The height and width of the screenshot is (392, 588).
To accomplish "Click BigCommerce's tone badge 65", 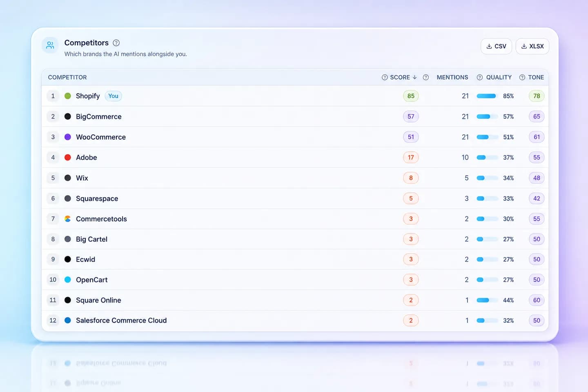I will click(x=537, y=116).
